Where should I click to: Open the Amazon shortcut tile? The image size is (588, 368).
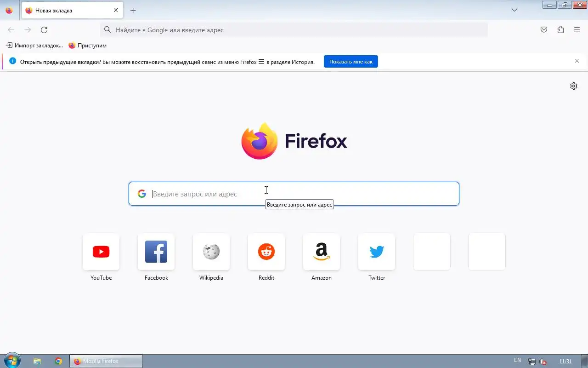[x=322, y=252]
